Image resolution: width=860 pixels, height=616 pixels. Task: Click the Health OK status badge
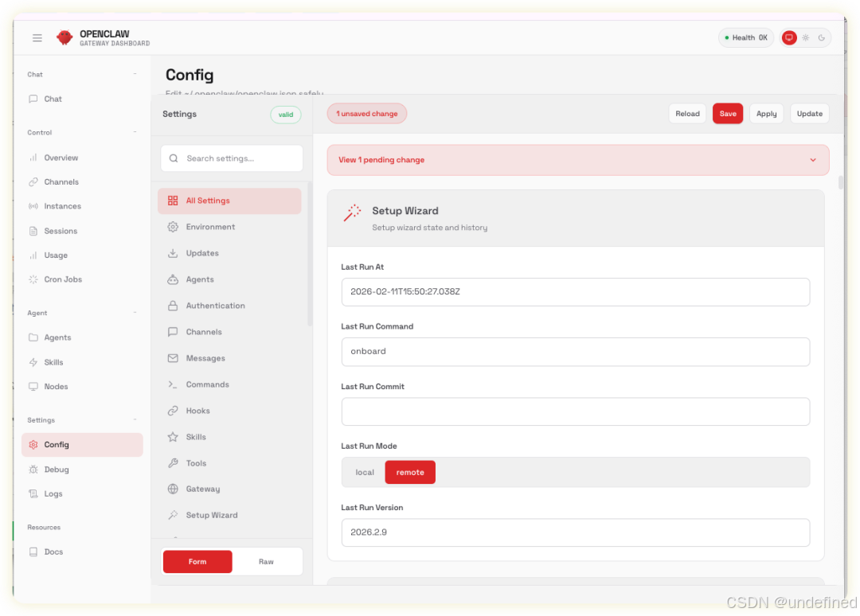(x=745, y=38)
